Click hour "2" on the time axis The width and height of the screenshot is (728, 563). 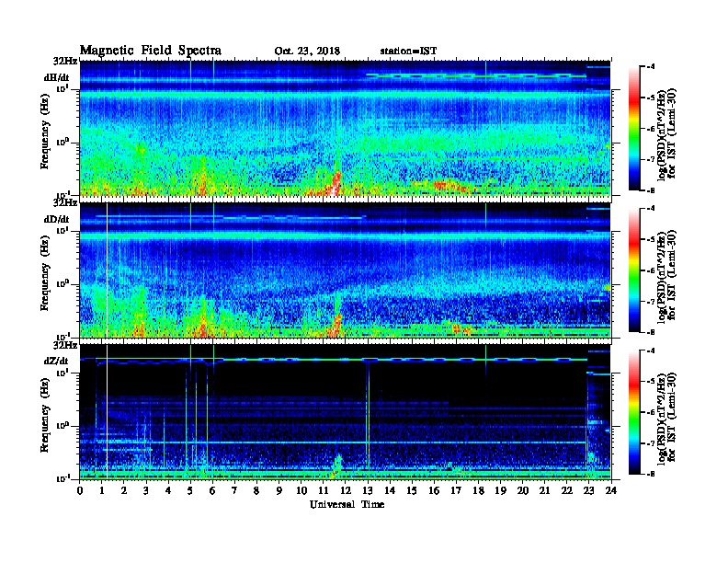124,491
